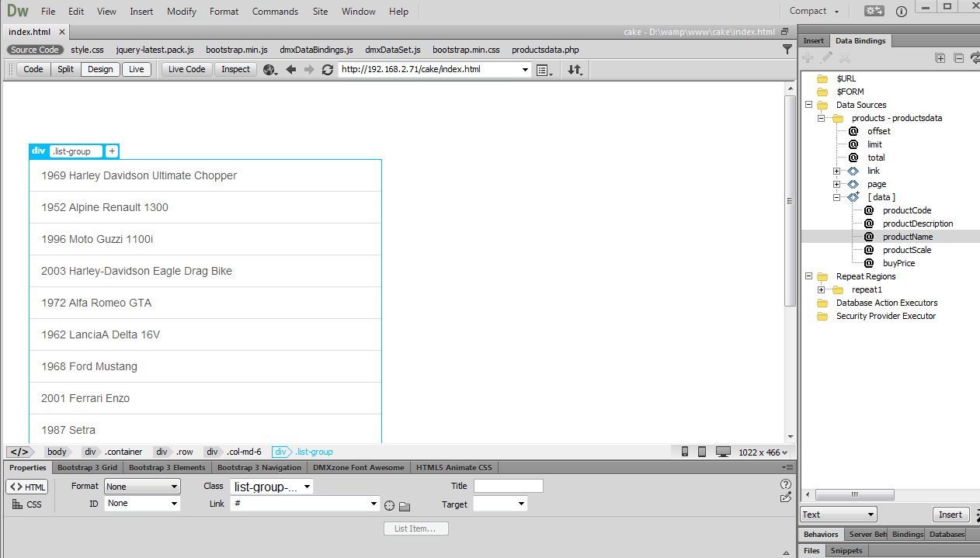The image size is (980, 558).
Task: Open the window size 1022 x 466 dropdown
Action: tap(763, 452)
